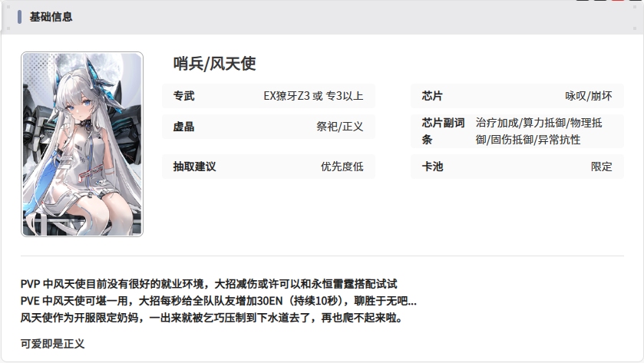The width and height of the screenshot is (644, 363).
Task: Click the 基础信息 section header title
Action: click(51, 17)
